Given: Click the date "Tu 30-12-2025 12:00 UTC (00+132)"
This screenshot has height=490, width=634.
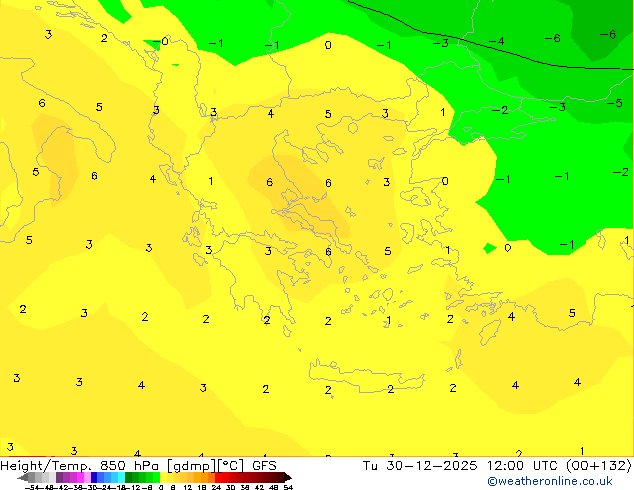Looking at the screenshot, I should 497,466.
